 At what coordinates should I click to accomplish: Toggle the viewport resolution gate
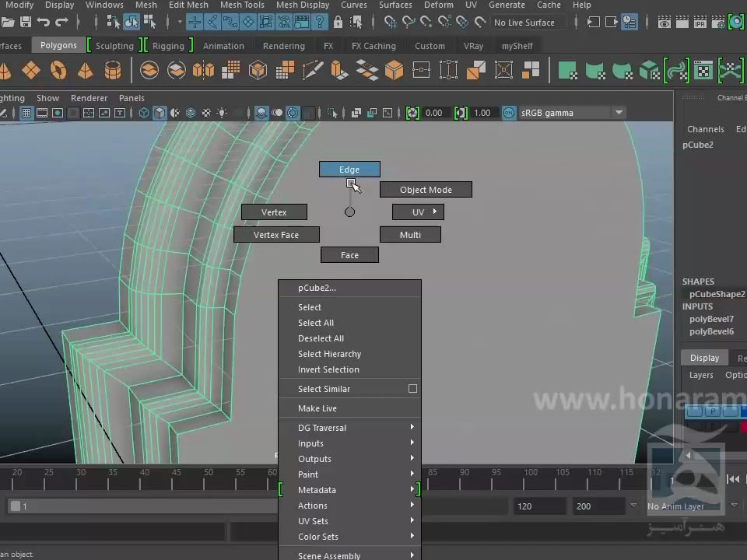pos(58,113)
